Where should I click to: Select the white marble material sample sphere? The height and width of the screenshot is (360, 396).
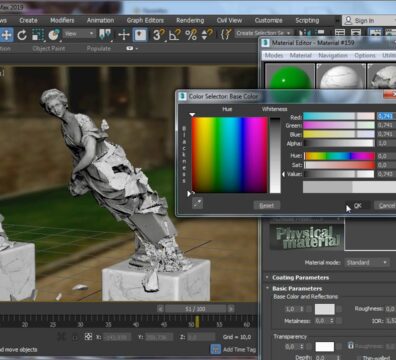(x=340, y=77)
